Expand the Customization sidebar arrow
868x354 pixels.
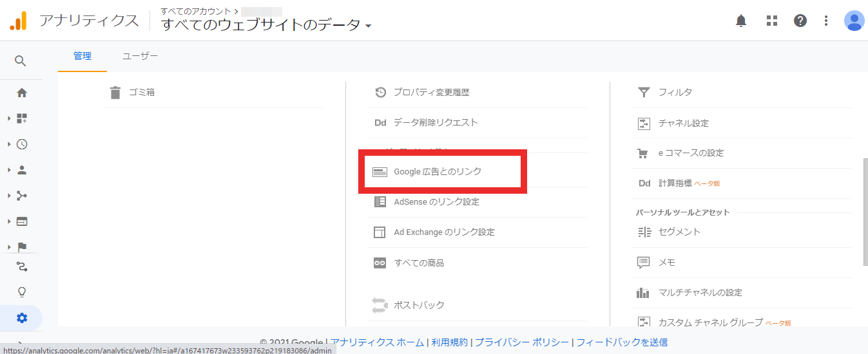tap(9, 118)
